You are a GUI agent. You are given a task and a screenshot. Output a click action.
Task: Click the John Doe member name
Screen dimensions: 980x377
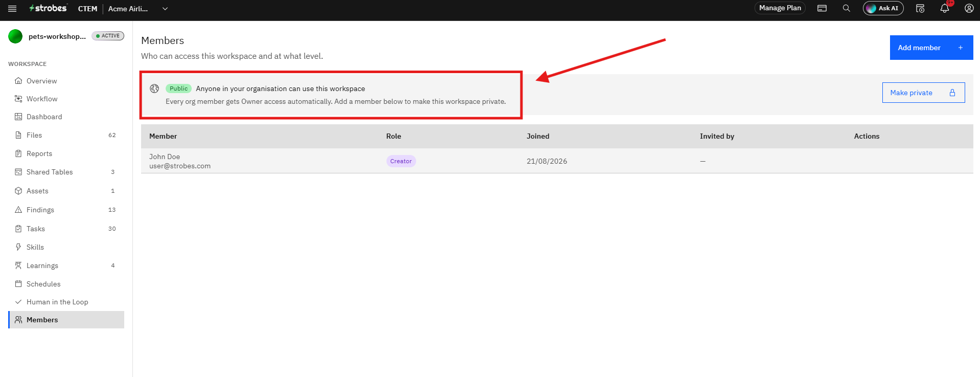coord(165,157)
